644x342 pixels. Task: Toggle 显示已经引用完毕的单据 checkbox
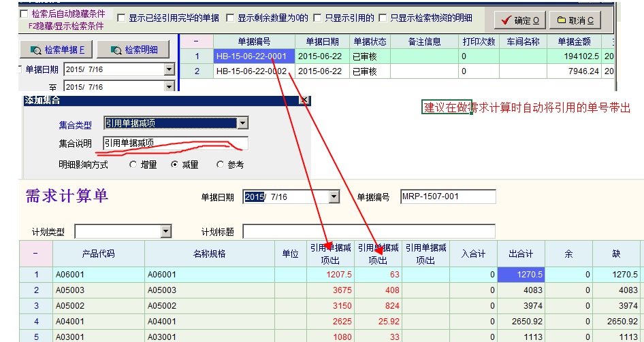(x=121, y=18)
